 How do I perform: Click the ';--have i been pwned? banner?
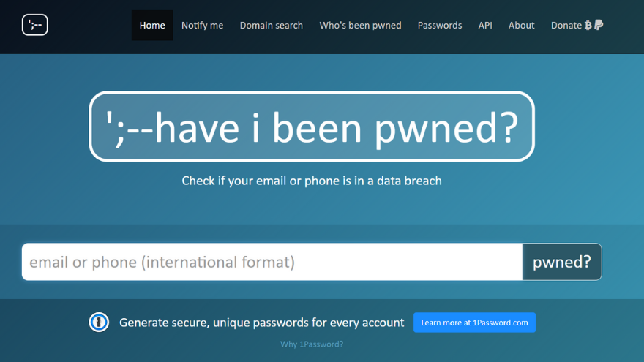(x=312, y=127)
